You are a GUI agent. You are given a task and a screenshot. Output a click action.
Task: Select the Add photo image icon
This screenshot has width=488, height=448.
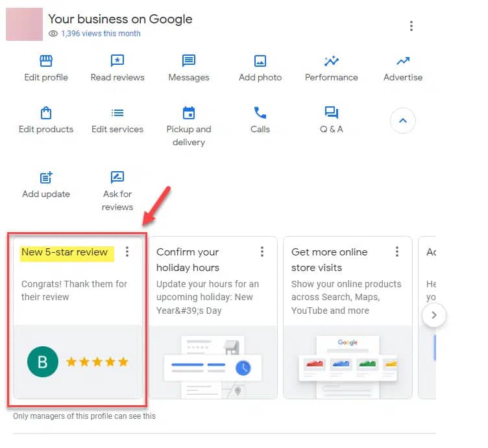[260, 61]
